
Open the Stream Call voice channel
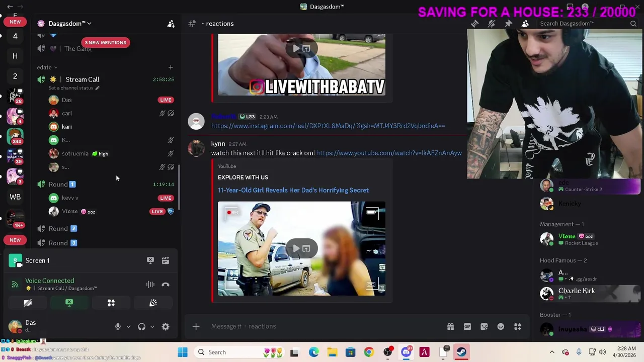82,79
